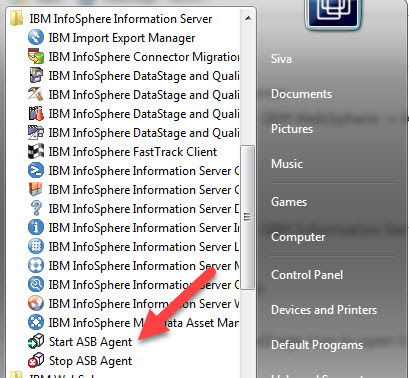Open Information Server blue info icon entry
The image size is (409, 378).
coord(36,228)
